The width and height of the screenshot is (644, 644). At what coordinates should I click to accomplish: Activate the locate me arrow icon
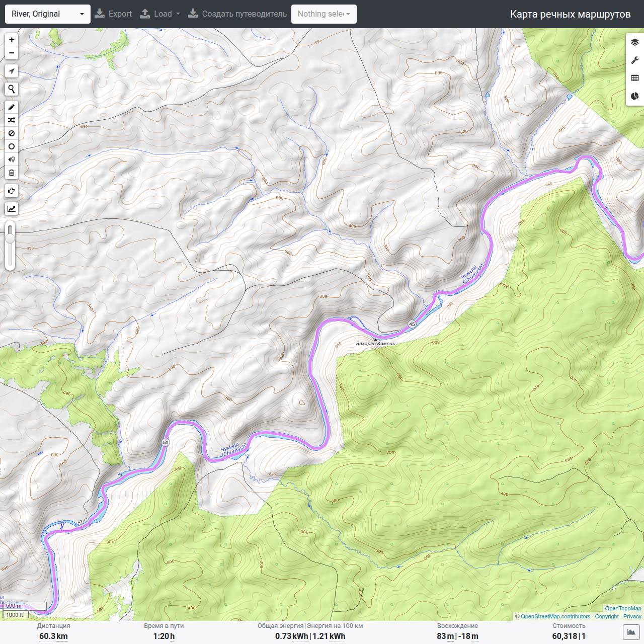pos(12,71)
